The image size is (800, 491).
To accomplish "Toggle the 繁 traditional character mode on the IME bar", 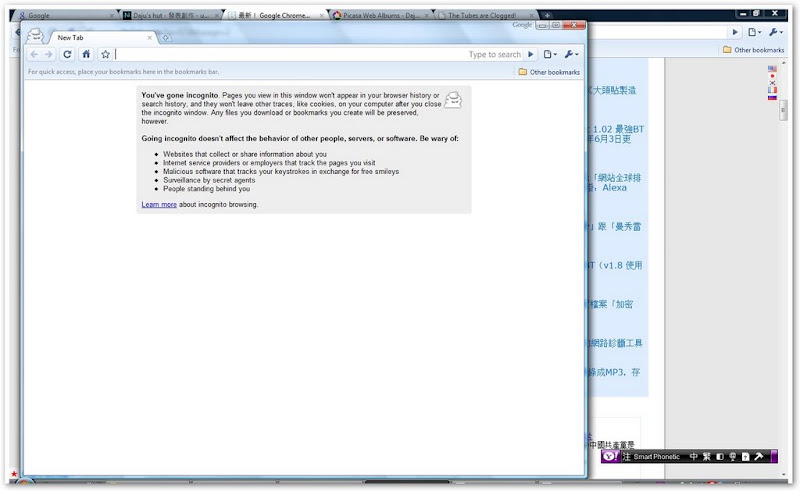I will 707,457.
